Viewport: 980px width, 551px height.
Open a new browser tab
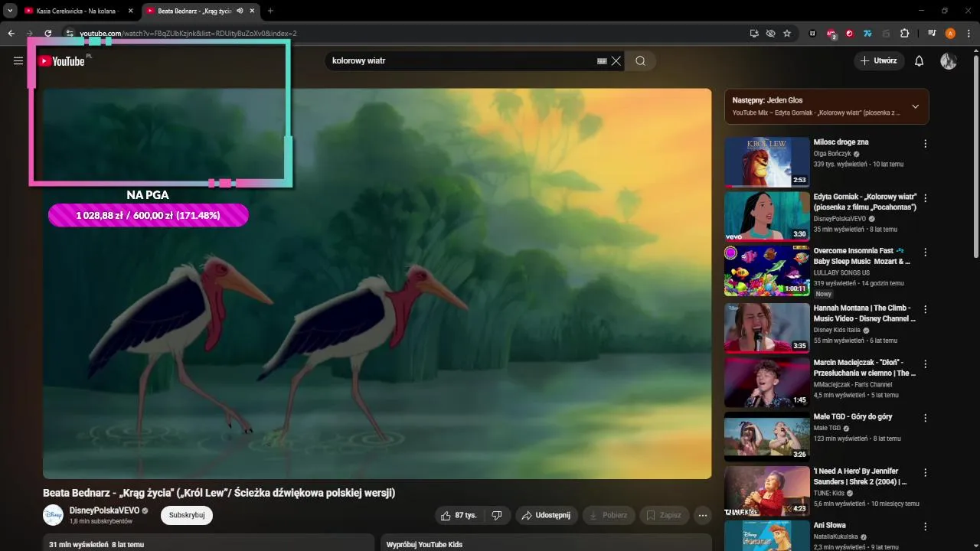[x=270, y=11]
